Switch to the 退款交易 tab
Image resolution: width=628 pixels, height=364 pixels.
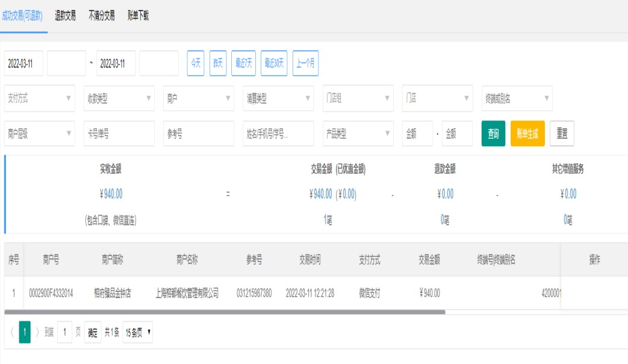coord(65,16)
